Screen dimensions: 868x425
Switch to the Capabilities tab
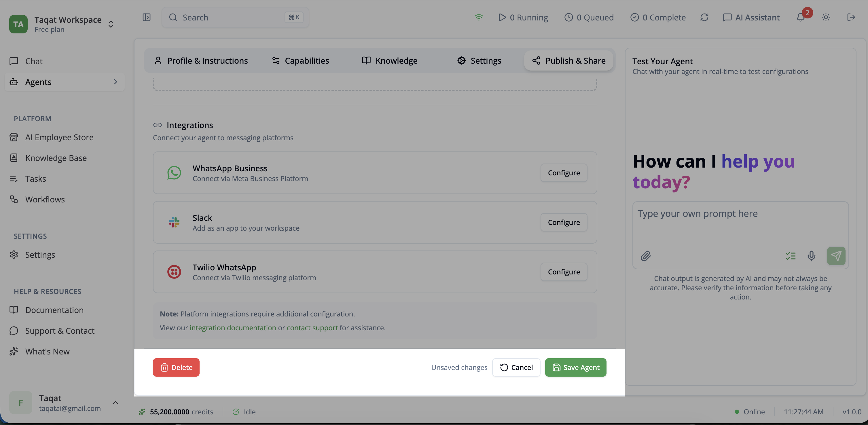point(300,61)
